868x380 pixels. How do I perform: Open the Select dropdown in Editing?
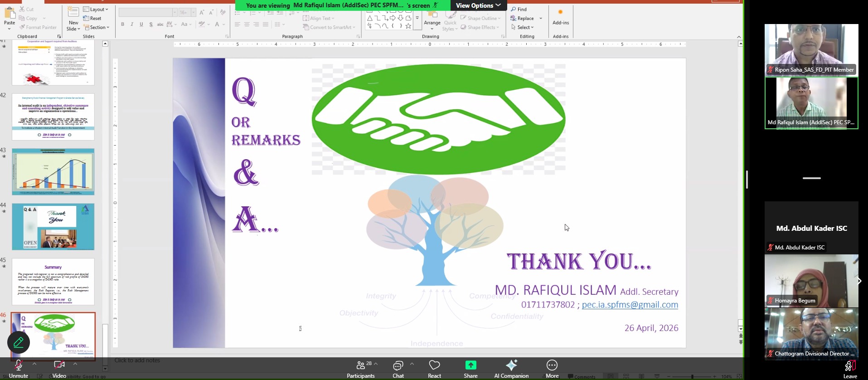(x=523, y=27)
